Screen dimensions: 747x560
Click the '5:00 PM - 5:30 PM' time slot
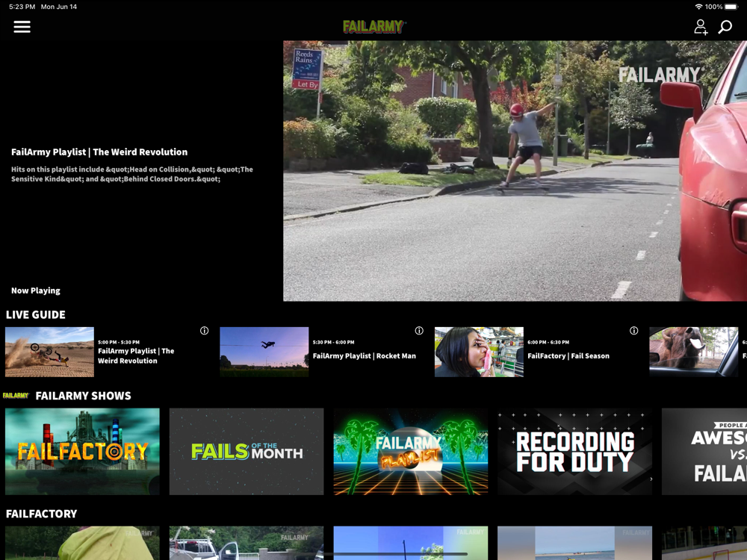[119, 343]
